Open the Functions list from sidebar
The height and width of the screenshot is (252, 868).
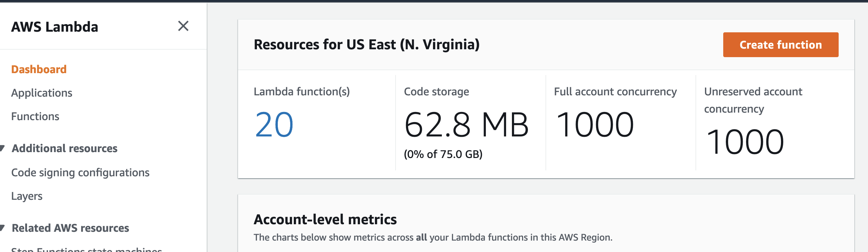pos(35,117)
